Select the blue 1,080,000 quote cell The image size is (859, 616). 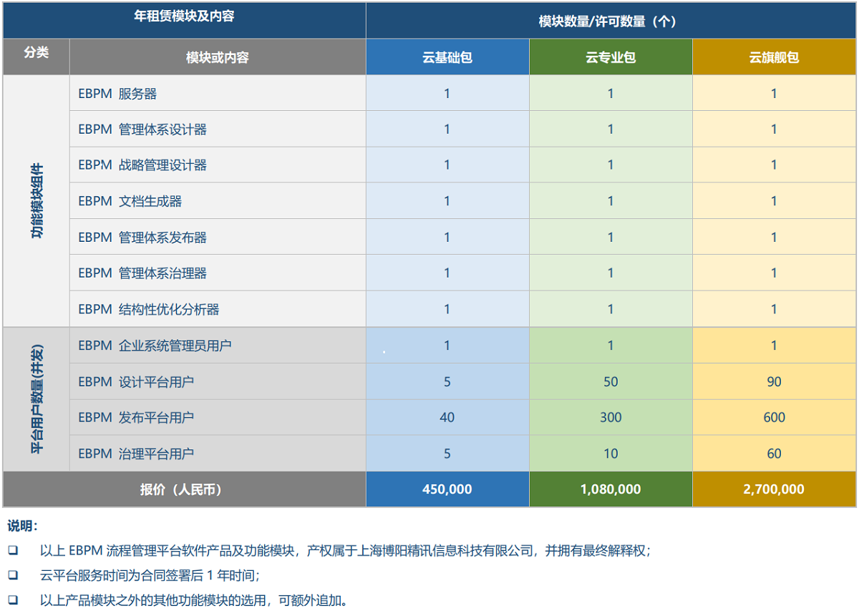click(x=611, y=489)
